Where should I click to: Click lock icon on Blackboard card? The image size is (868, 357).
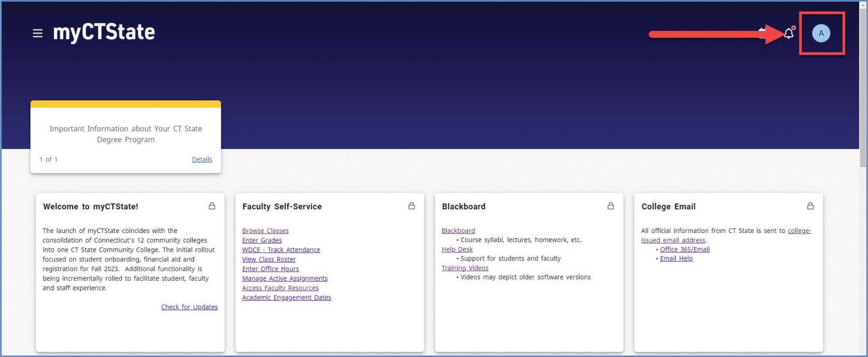coord(611,206)
